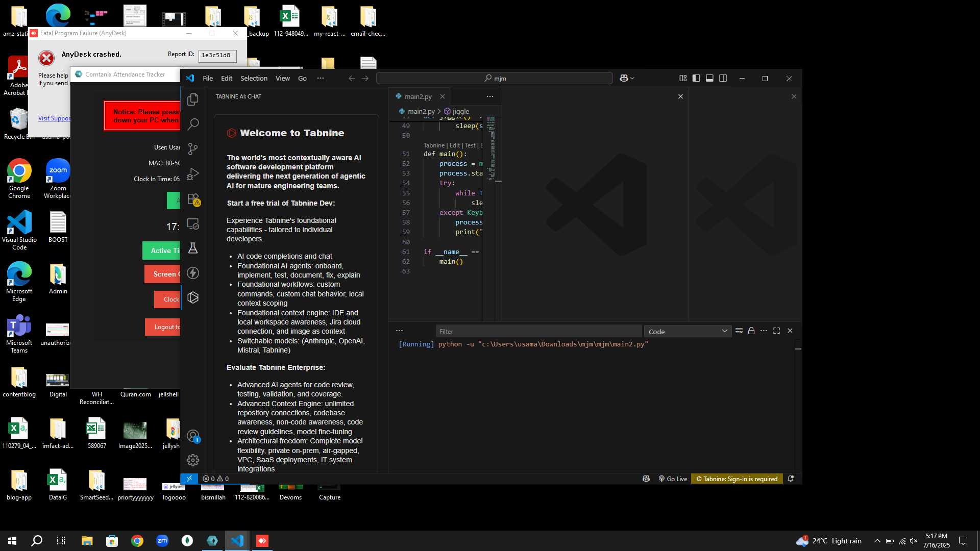
Task: Open more editor actions for main2.py group
Action: [x=490, y=96]
